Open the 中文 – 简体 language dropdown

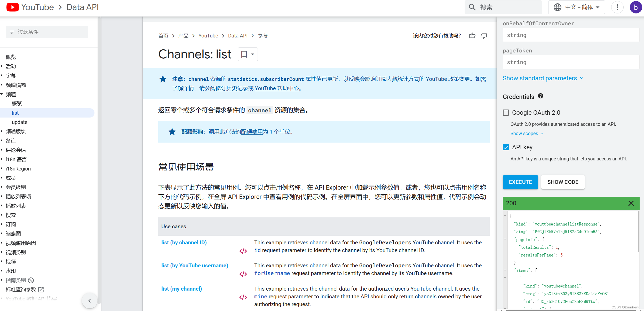[x=576, y=7]
